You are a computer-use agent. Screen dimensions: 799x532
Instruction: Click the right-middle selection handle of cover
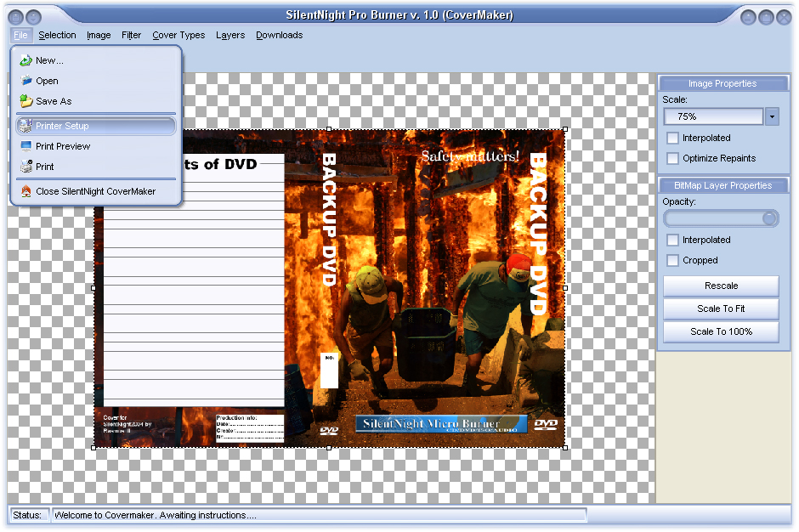[x=565, y=288]
